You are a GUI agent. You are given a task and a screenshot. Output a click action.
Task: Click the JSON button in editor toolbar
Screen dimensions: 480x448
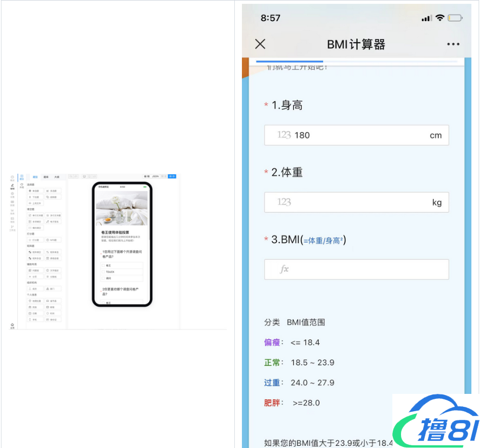pyautogui.click(x=155, y=176)
